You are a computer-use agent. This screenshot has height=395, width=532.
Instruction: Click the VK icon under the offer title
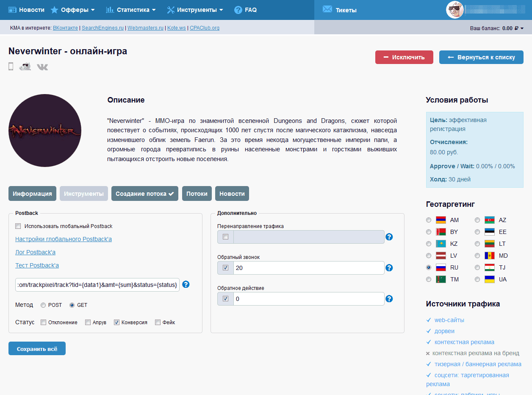42,67
